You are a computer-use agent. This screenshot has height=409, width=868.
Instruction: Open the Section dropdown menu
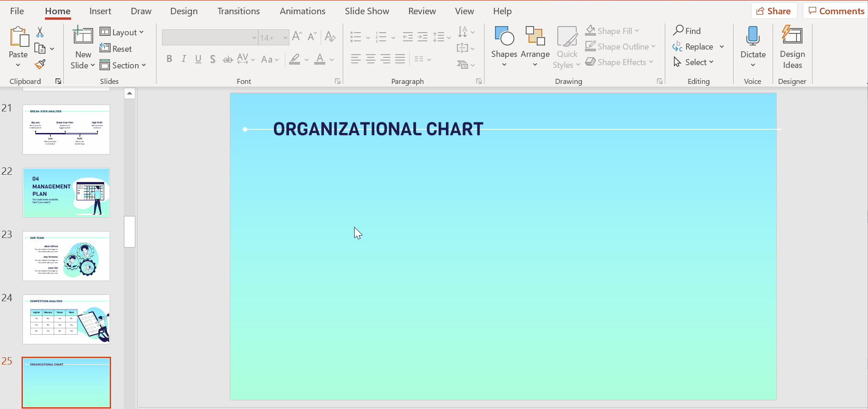(x=123, y=65)
